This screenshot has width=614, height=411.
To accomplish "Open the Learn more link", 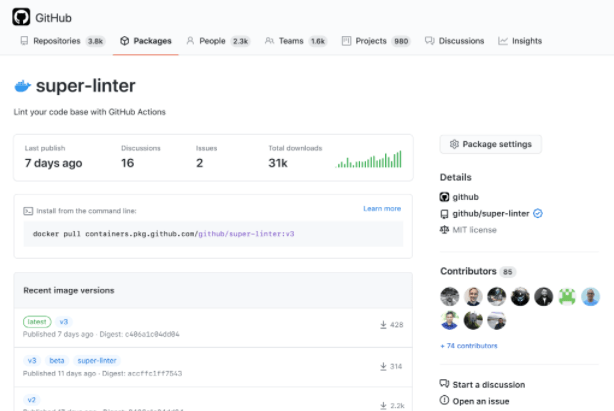I will [x=382, y=209].
